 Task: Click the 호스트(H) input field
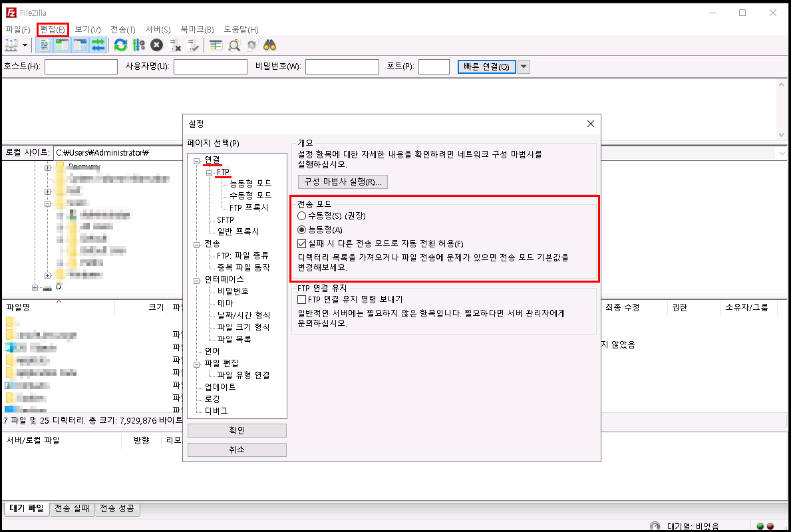click(81, 66)
